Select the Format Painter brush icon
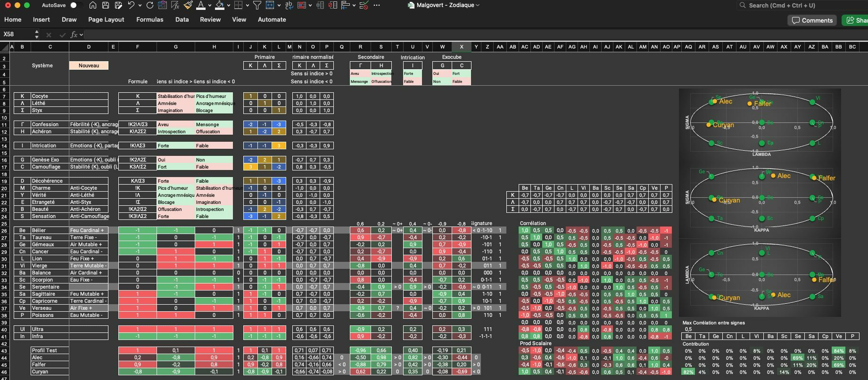 tap(188, 5)
